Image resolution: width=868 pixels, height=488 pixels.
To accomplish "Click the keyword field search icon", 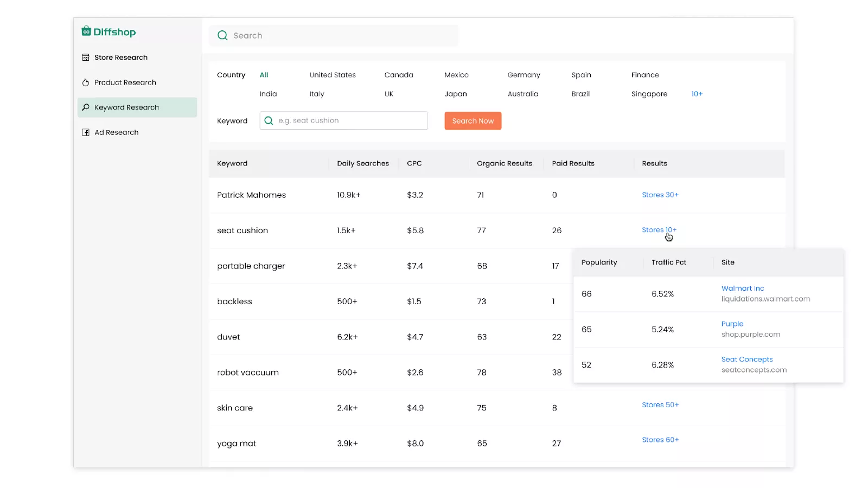I will coord(269,121).
